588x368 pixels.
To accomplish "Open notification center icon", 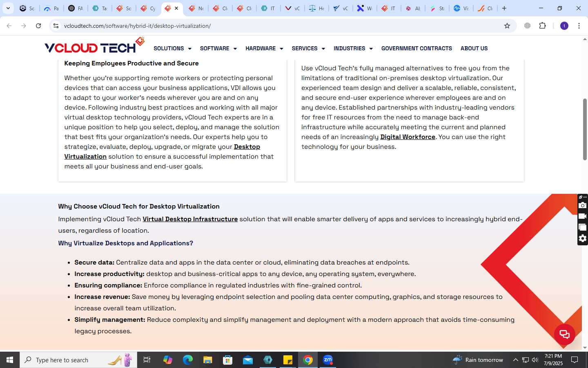I will point(575,360).
